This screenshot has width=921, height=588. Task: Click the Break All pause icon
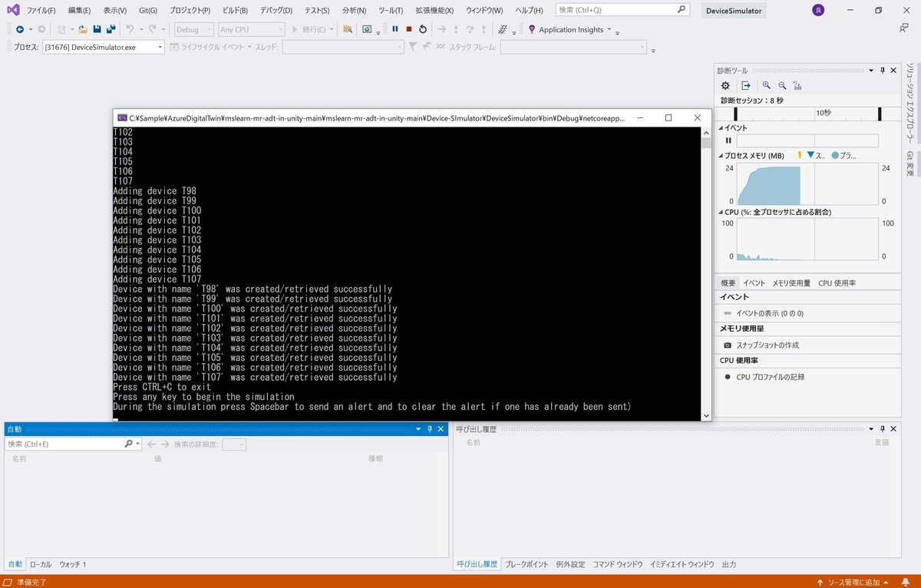point(395,29)
